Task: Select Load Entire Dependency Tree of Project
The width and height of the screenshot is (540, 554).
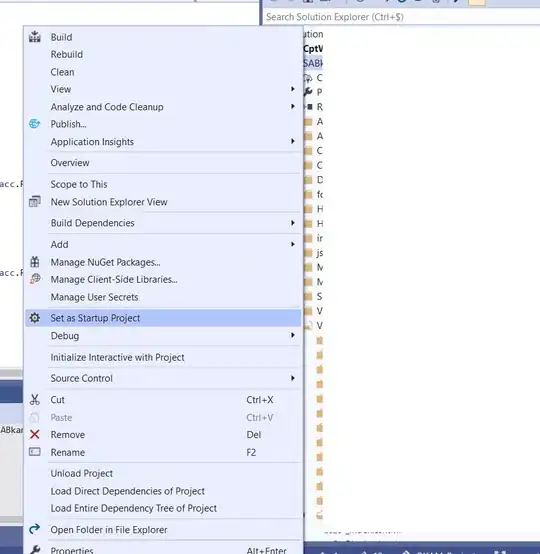Action: (x=163, y=508)
